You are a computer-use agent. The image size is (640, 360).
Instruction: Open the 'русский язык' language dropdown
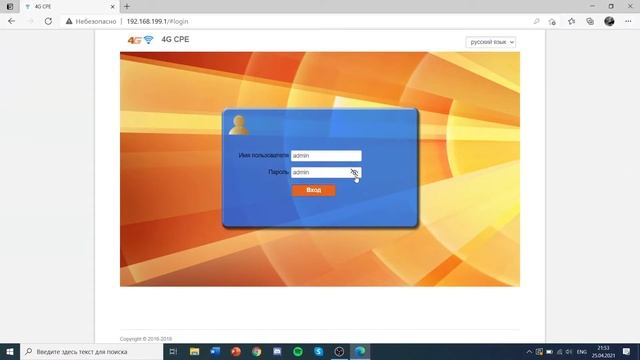pos(491,42)
